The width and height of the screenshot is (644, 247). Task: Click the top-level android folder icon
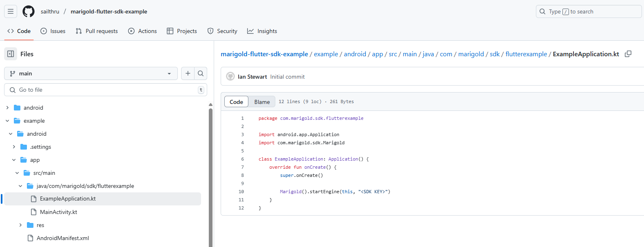pos(17,108)
